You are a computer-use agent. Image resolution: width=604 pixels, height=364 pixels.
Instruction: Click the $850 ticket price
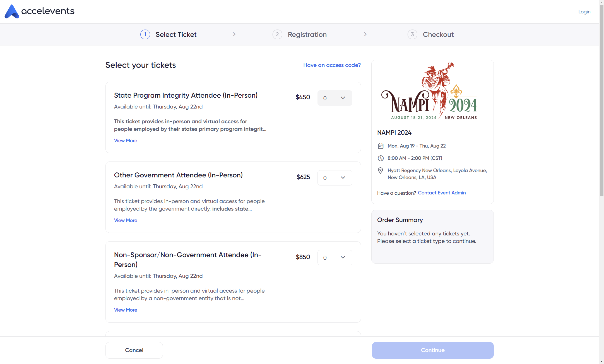(303, 257)
